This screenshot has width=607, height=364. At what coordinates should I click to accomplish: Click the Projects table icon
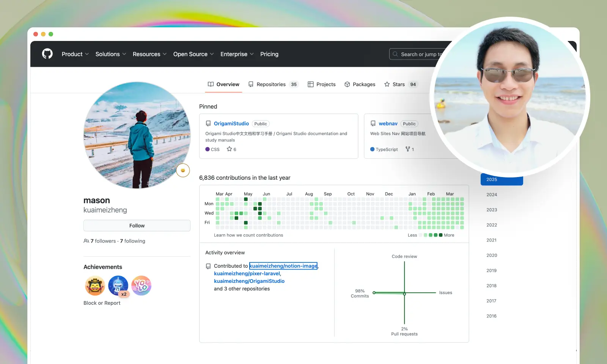click(x=311, y=84)
